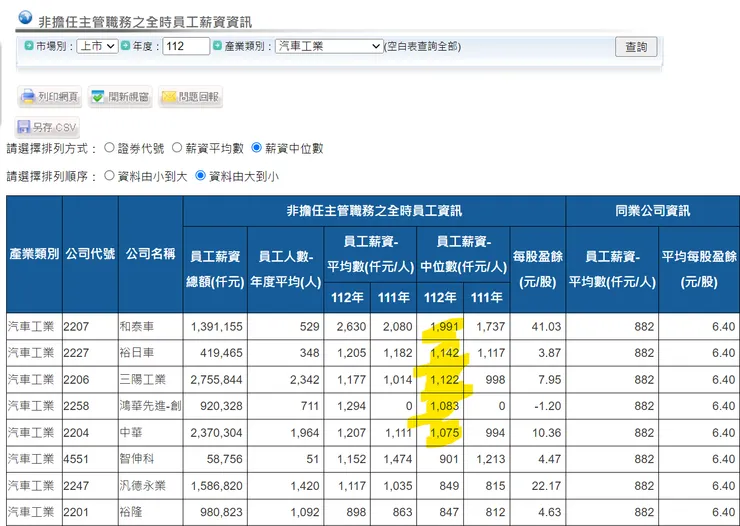
Task: Click earnings per share 41.03 cell
Action: pos(538,326)
